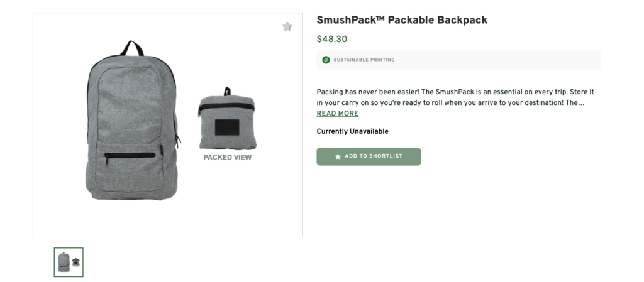The width and height of the screenshot is (644, 282).
Task: Click the Currently Unavailable status text
Action: (x=352, y=131)
